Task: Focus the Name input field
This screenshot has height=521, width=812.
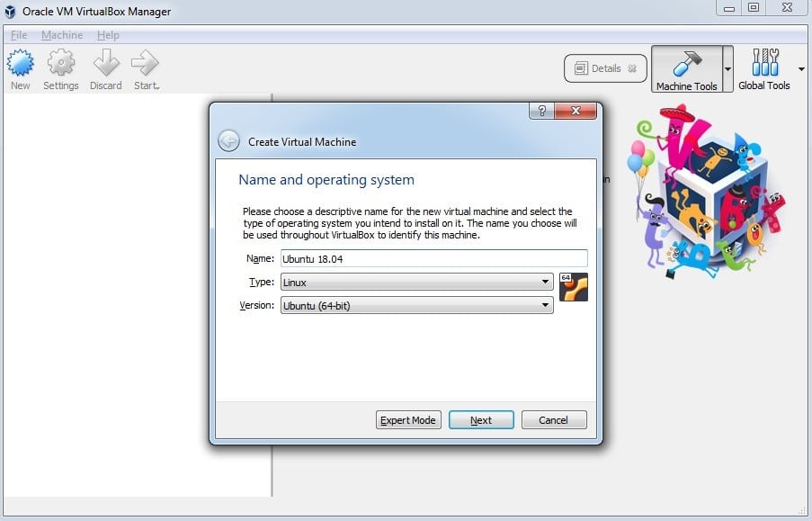Action: (x=434, y=258)
